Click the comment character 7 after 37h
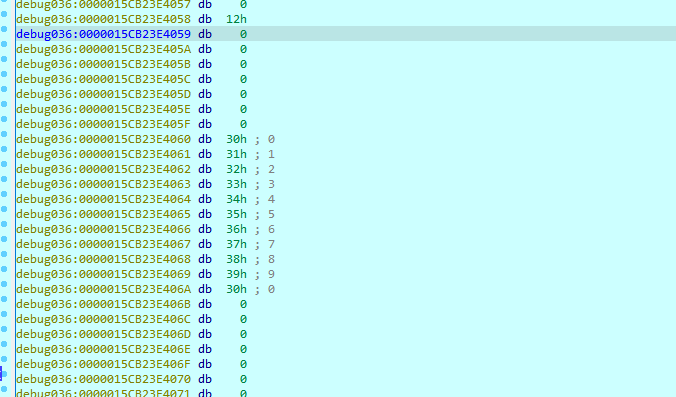The image size is (676, 397). point(271,244)
